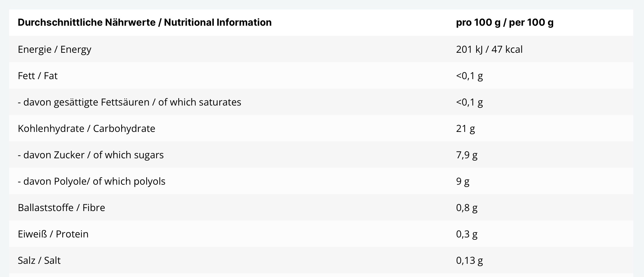Screen dimensions: 644x277
Task: Select the sugars value 7,9 g
Action: [467, 155]
